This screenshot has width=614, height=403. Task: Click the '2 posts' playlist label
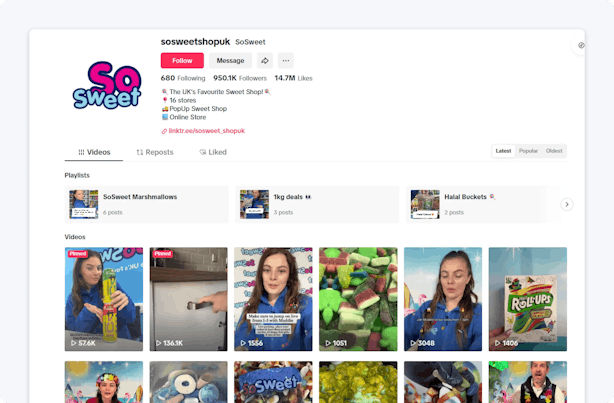pos(454,212)
